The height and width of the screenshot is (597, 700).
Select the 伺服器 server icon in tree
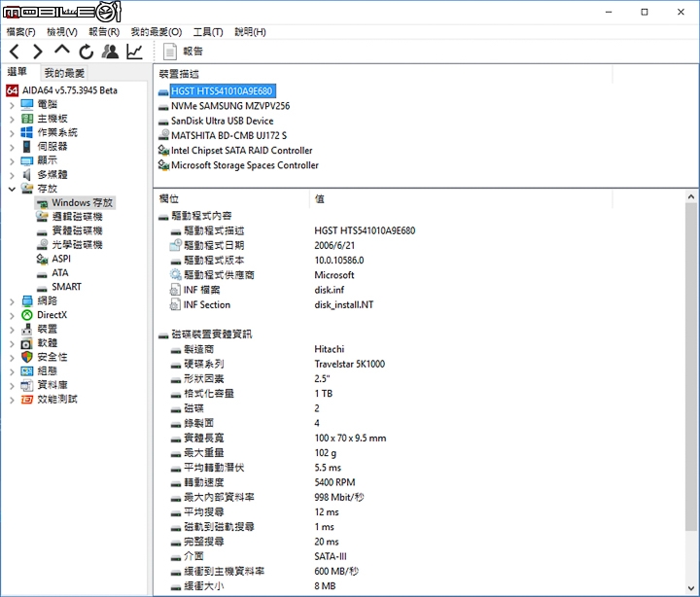click(27, 147)
